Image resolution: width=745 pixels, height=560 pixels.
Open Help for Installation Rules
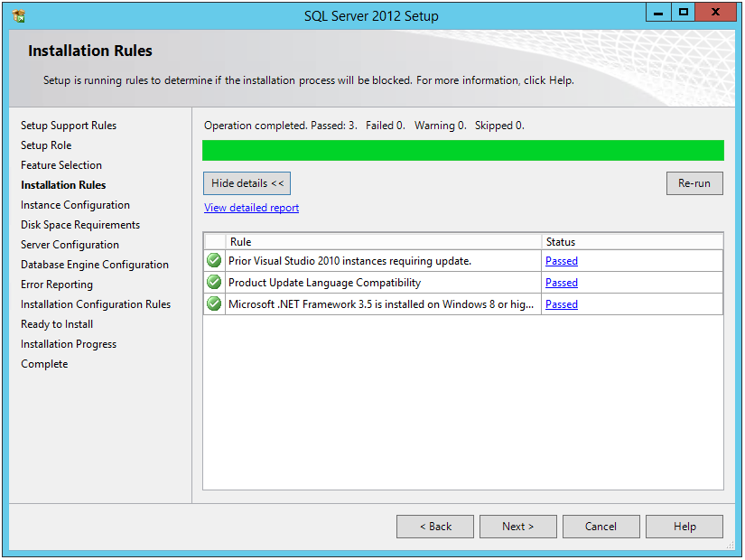point(684,527)
